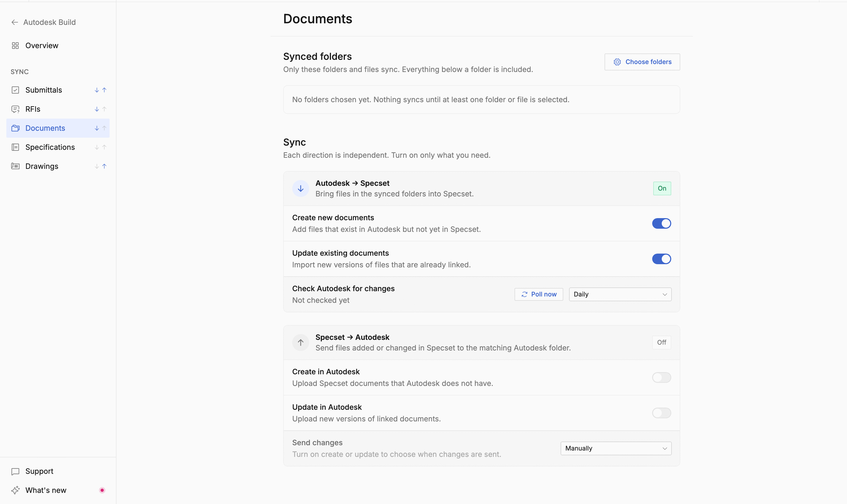This screenshot has height=504, width=847.
Task: Click RFIs outbound up-arrow indicator
Action: (104, 109)
